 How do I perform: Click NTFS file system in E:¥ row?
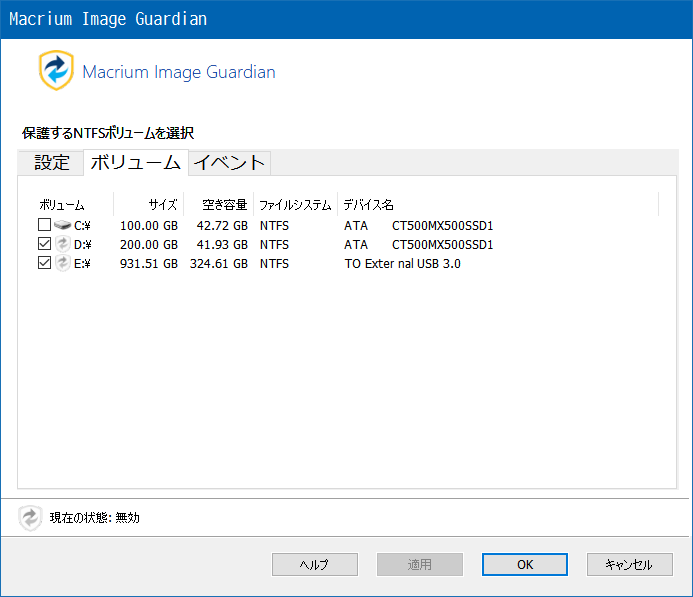click(x=274, y=263)
